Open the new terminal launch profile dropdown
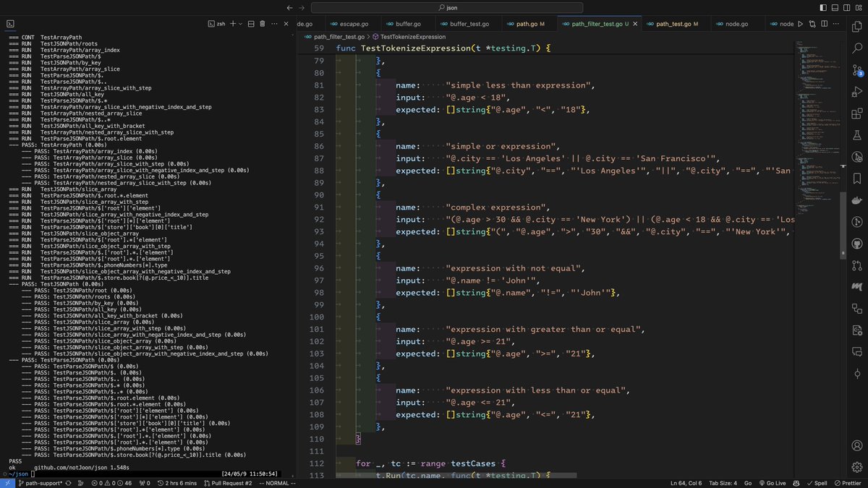 [x=240, y=24]
